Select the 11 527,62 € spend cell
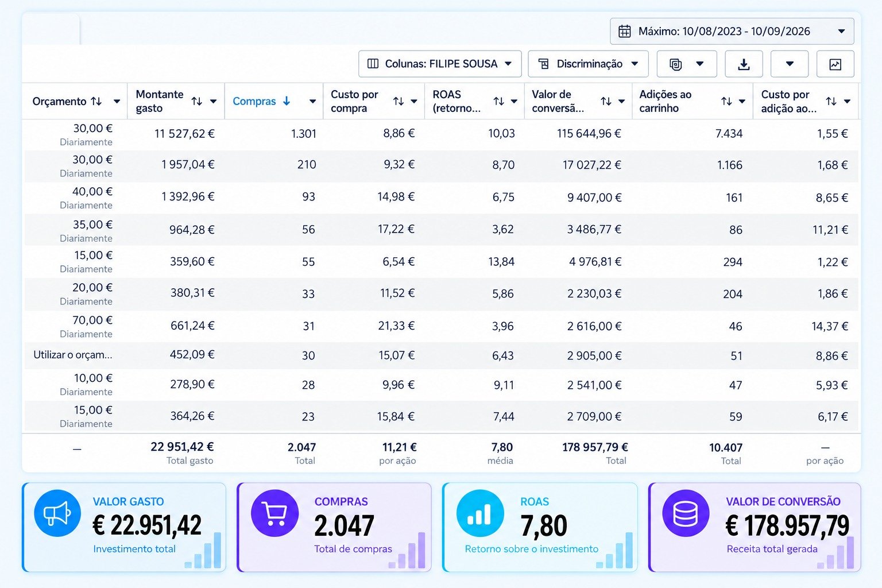Image resolution: width=882 pixels, height=588 pixels. click(184, 134)
